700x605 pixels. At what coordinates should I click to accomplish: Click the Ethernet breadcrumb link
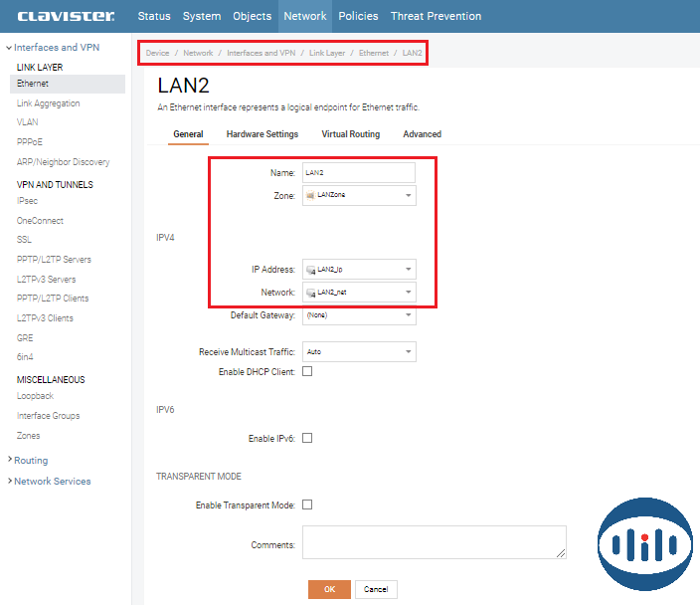[x=374, y=53]
